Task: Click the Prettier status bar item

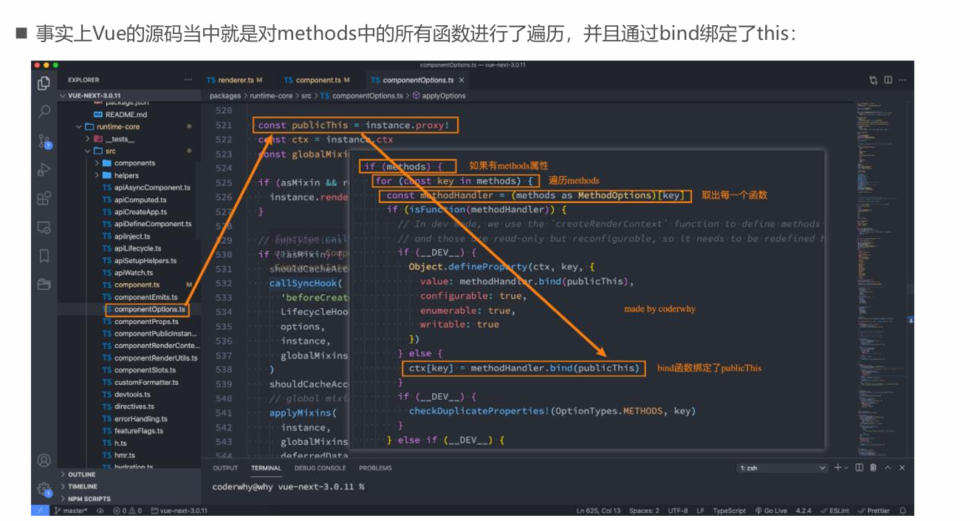Action: pos(875,511)
